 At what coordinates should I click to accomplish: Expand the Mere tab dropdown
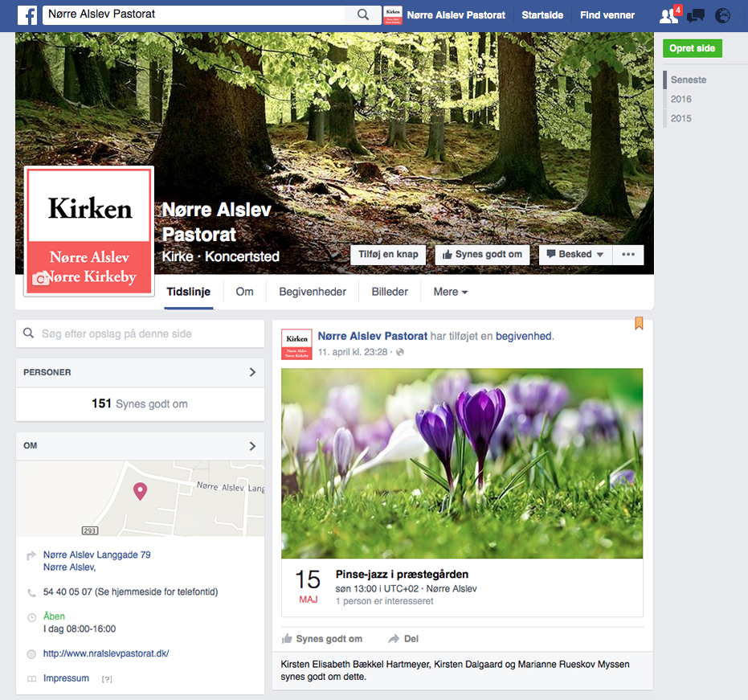point(450,292)
